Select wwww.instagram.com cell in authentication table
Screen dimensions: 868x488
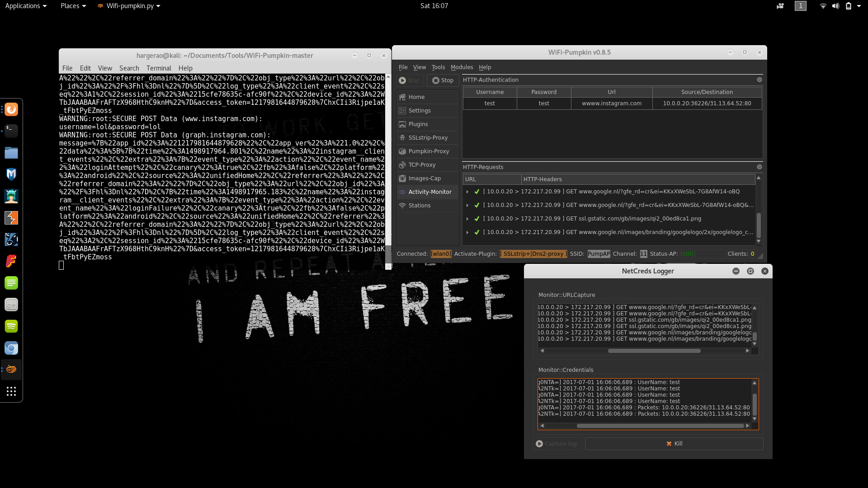[612, 103]
